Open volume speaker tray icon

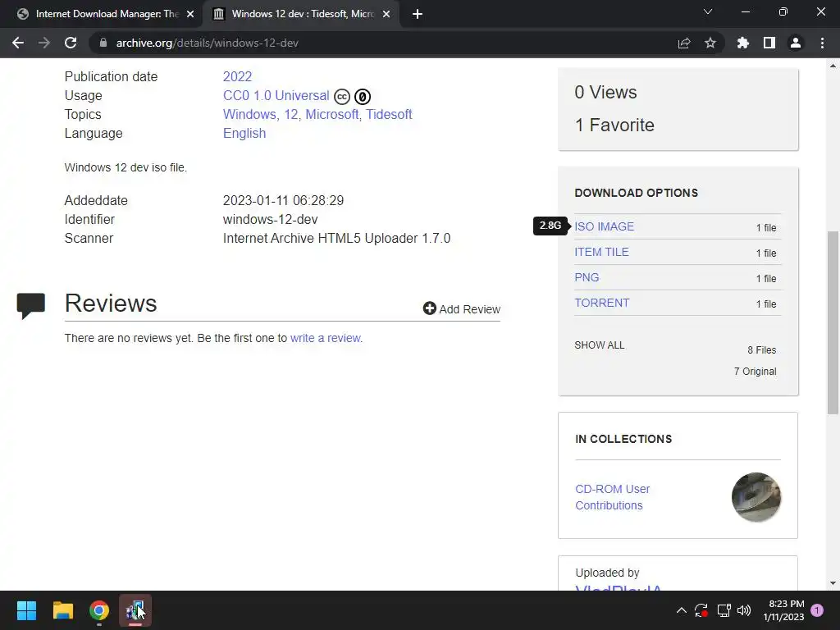744,610
